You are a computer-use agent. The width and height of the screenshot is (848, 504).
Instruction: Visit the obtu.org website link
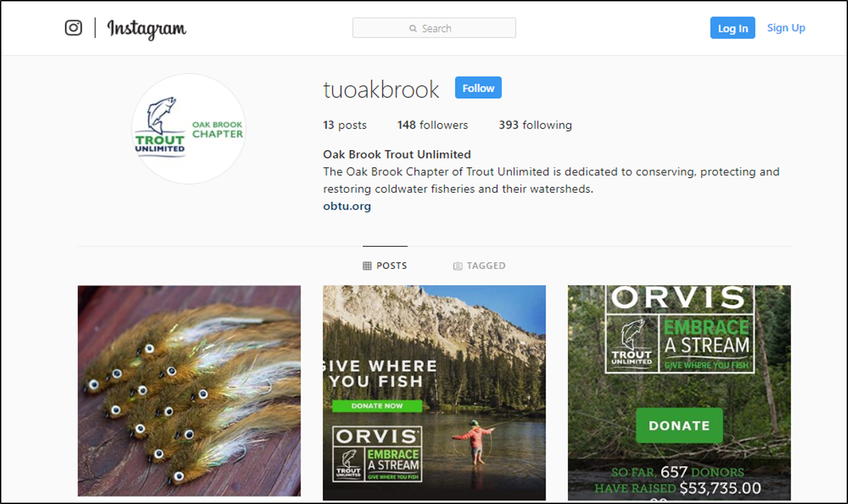[x=347, y=206]
